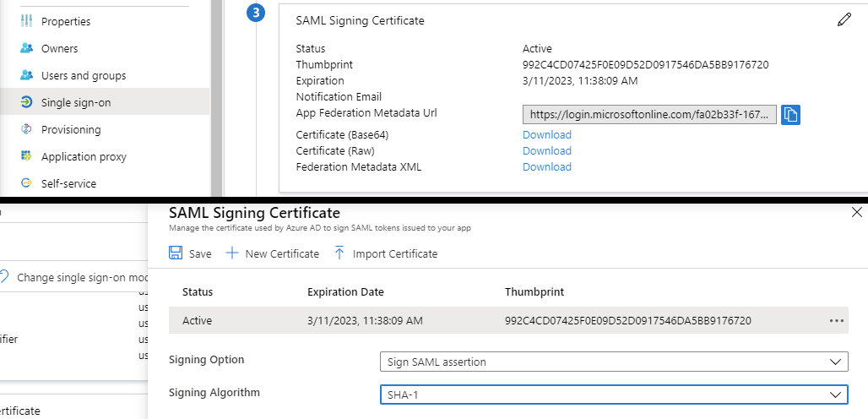Select Single sign-on in sidebar

tap(76, 102)
